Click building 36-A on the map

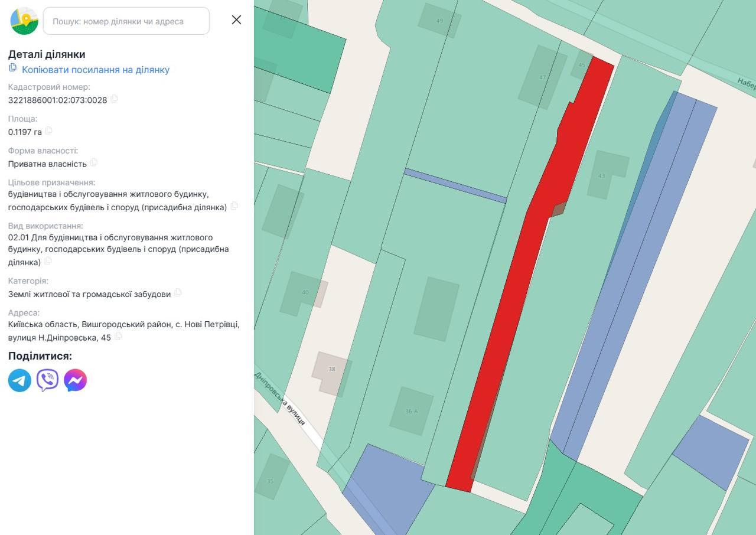[412, 411]
